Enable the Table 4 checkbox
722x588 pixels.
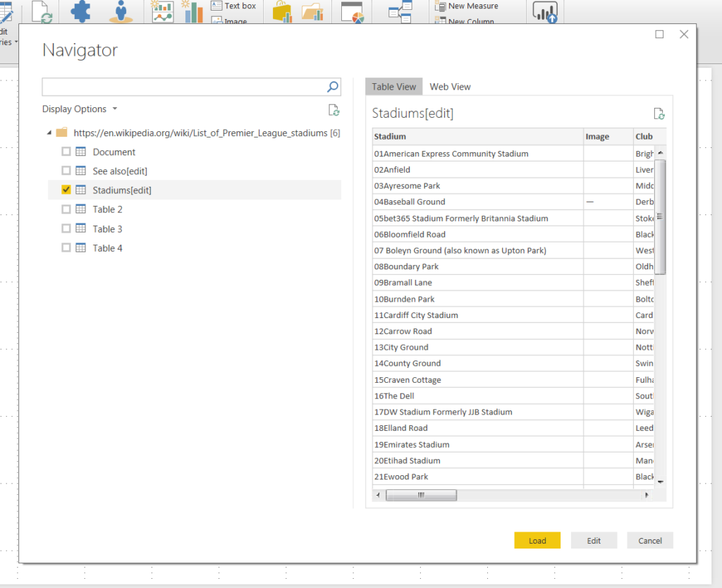pos(66,247)
